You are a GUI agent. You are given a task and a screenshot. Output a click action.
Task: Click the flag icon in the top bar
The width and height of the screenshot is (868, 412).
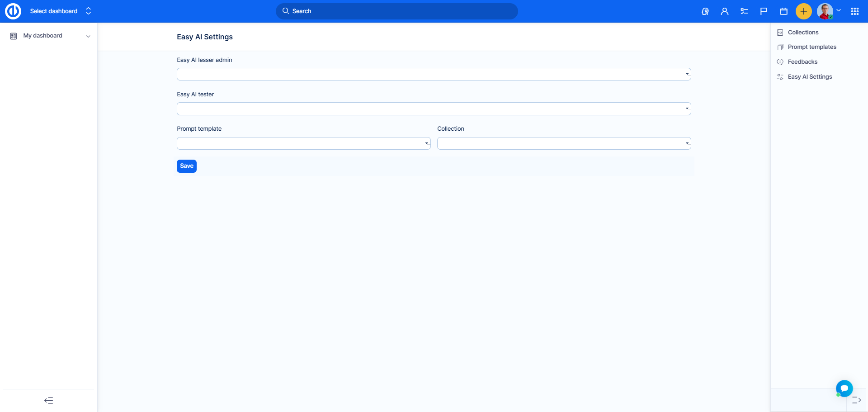click(x=764, y=11)
